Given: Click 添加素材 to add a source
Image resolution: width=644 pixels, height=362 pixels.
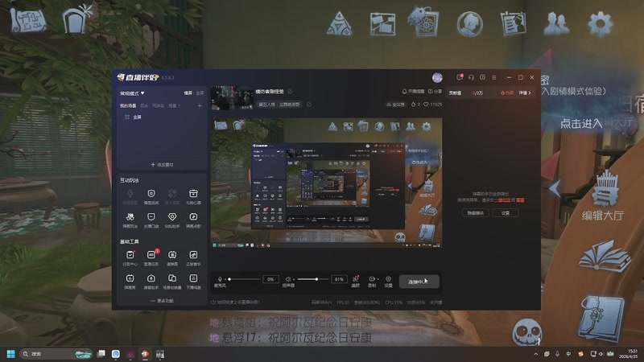Looking at the screenshot, I should [162, 165].
